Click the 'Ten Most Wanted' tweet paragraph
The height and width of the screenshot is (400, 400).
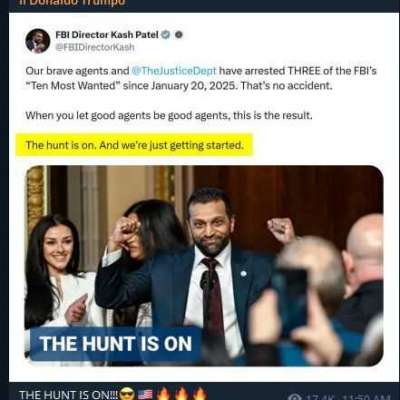201,78
